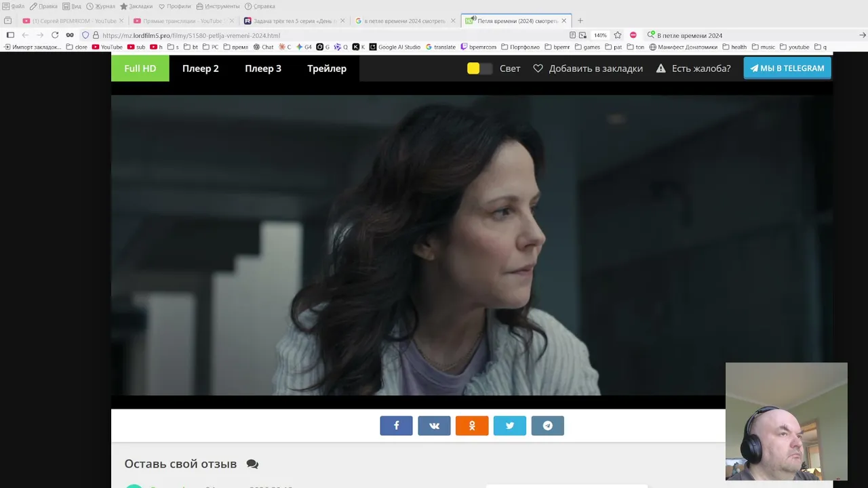Share the film on Odnoklassniki
The image size is (868, 488).
click(472, 426)
